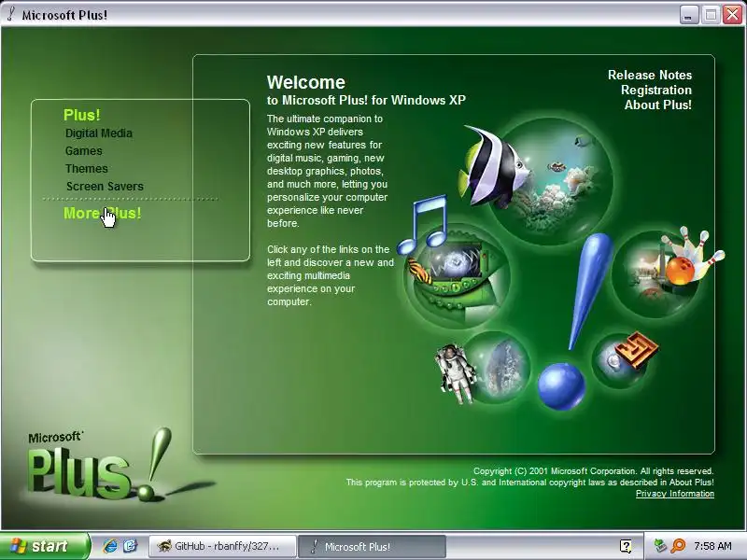Screen dimensions: 747x560
Task: Open the Privacy Information link
Action: tap(674, 494)
